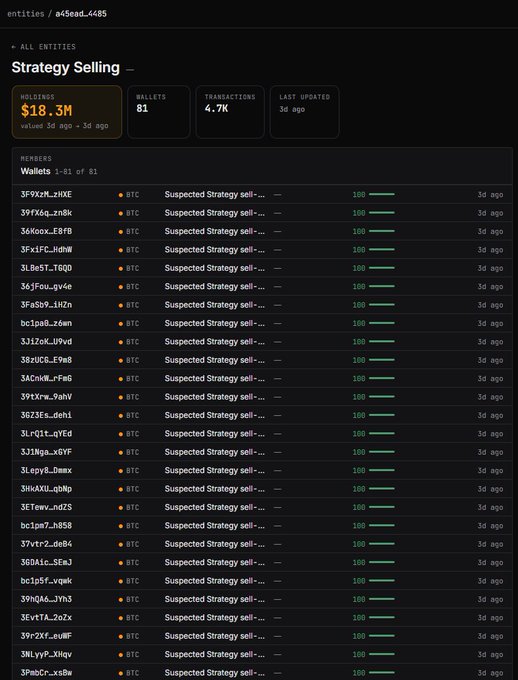
Task: Click BTC dot icon in 36jFou…gv4e row
Action: (x=121, y=287)
